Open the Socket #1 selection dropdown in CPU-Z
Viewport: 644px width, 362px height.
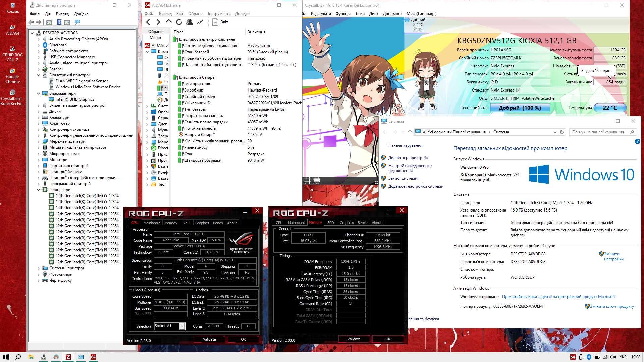[x=182, y=326]
